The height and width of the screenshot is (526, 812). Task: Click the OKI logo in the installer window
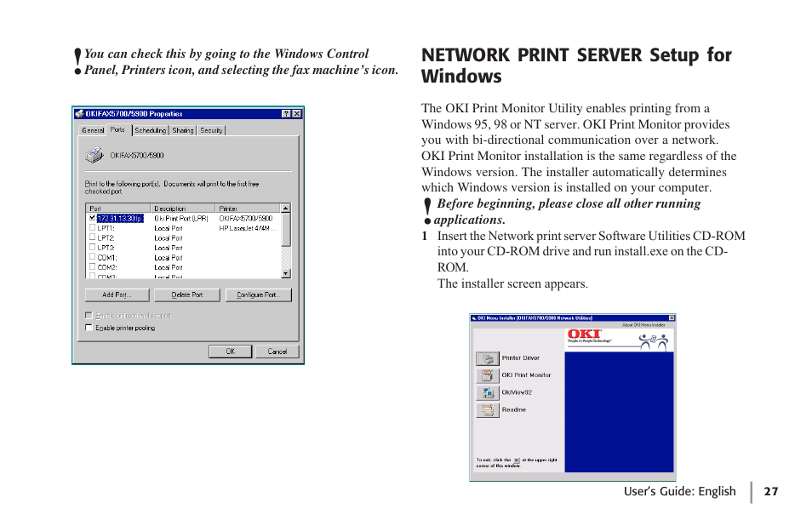(585, 334)
